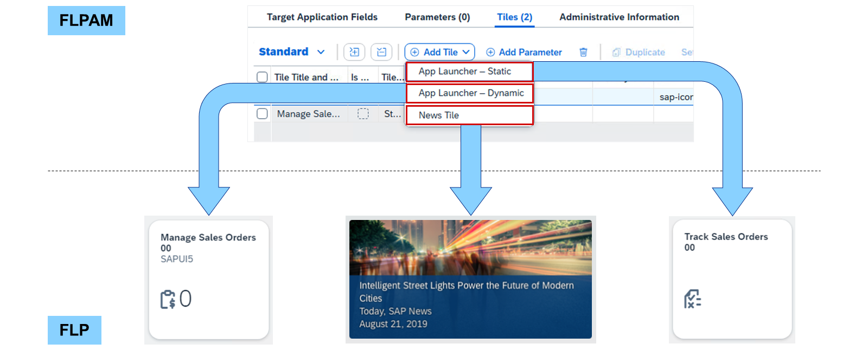The height and width of the screenshot is (350, 868).
Task: Open the Administrative Information tab
Action: pos(619,17)
